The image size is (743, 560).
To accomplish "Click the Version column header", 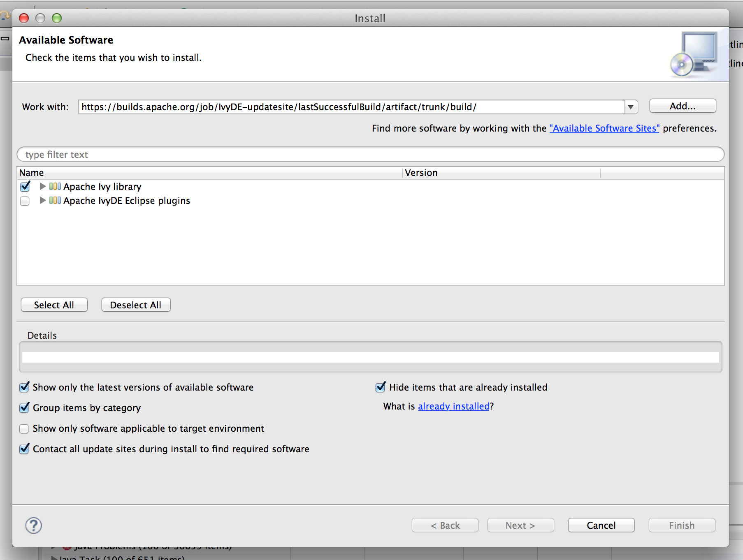I will coord(501,173).
